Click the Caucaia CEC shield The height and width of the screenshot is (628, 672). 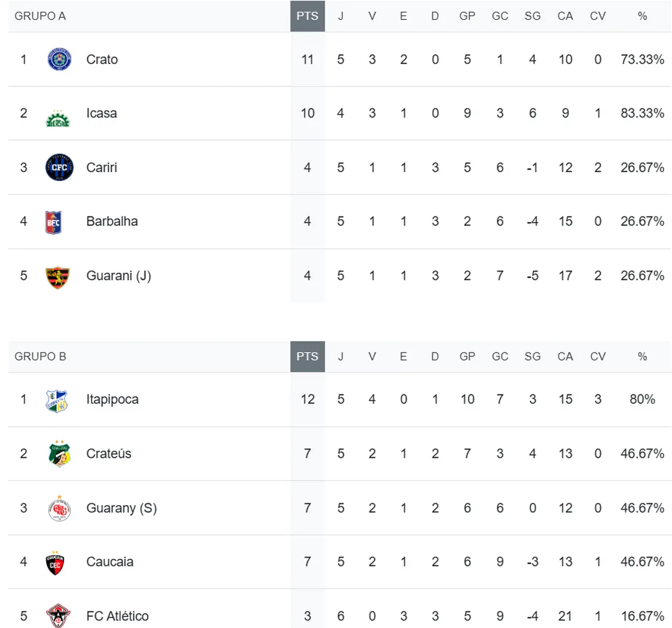click(x=55, y=563)
